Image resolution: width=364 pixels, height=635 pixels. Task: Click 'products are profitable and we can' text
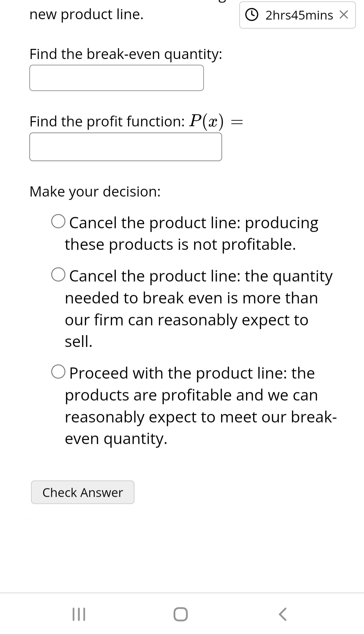(x=191, y=395)
